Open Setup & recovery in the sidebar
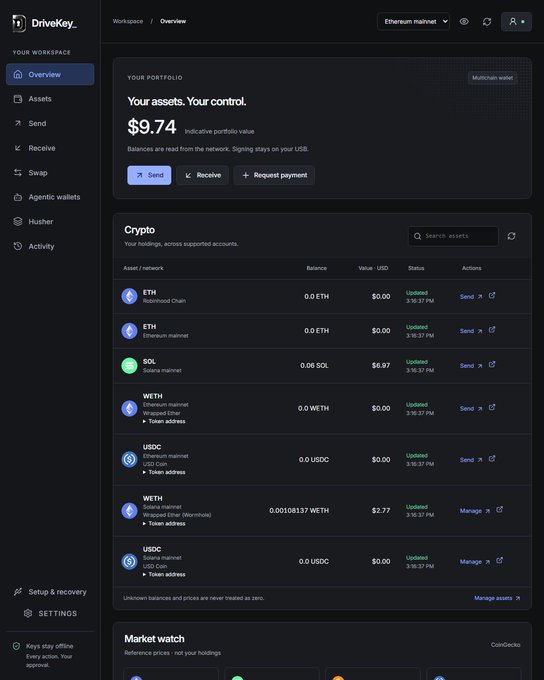Screen dimensions: 544x680 (x=50, y=592)
